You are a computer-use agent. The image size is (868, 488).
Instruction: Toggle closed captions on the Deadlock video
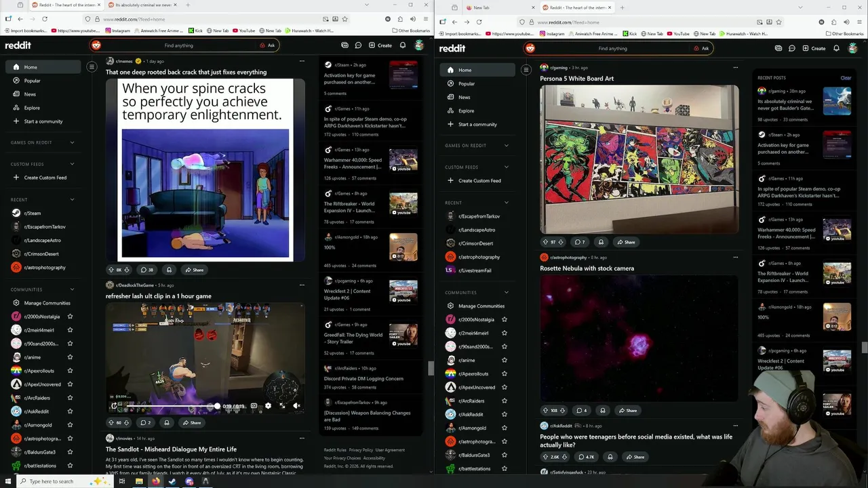click(254, 406)
